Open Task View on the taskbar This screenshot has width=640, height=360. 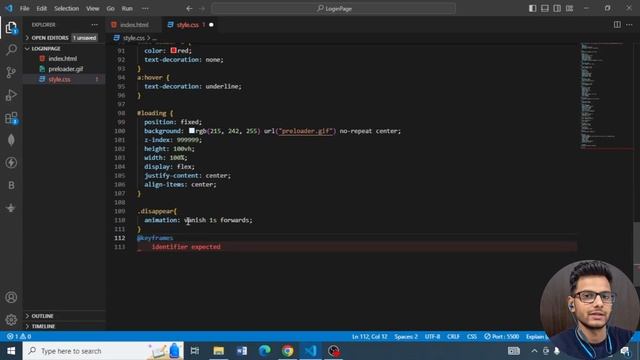[x=195, y=351]
